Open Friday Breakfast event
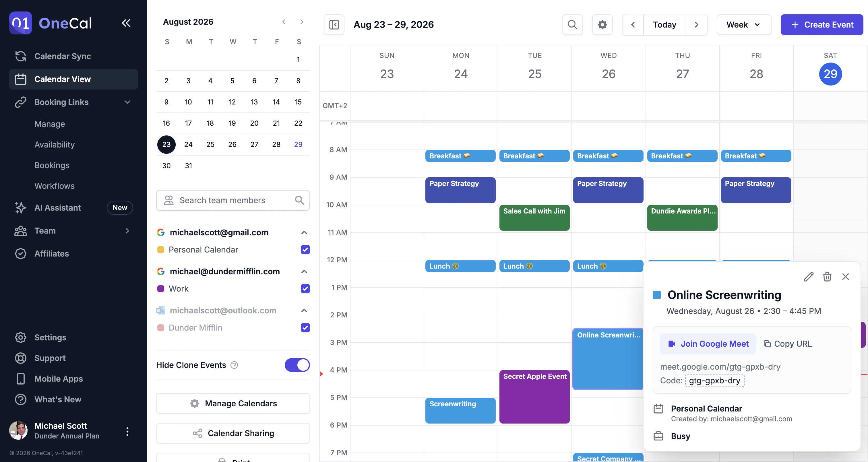This screenshot has height=462, width=868. click(756, 156)
